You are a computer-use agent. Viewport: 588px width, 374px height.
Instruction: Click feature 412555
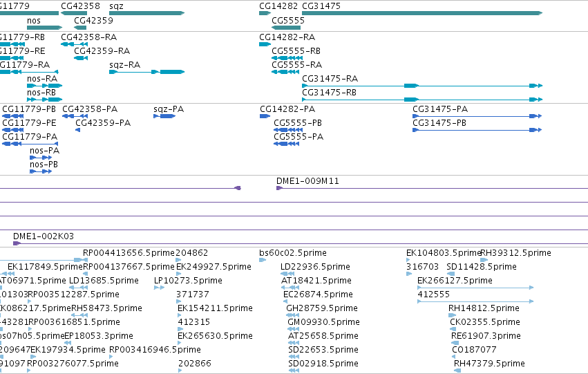pyautogui.click(x=433, y=294)
